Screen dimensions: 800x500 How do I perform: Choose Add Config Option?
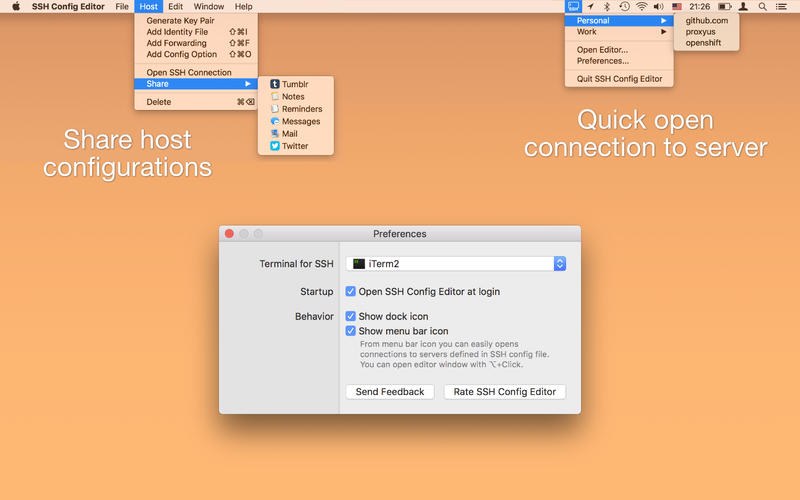point(196,54)
